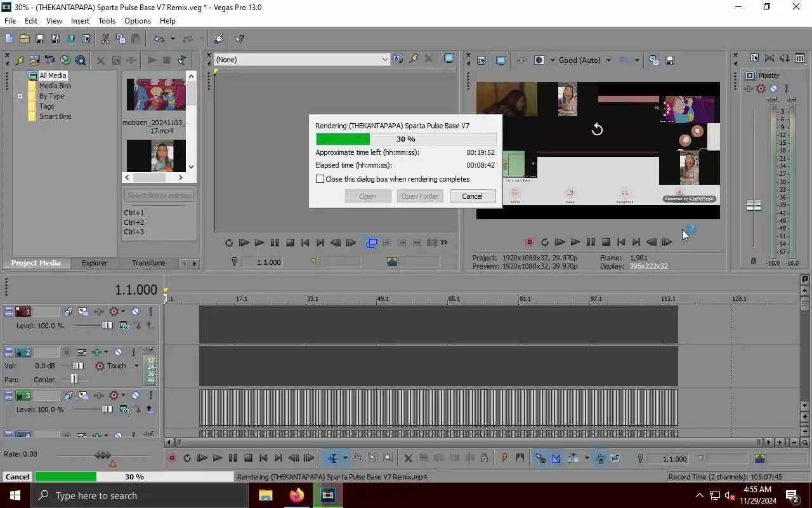Viewport: 812px width, 508px height.
Task: Click the Insert marker icon in bottom toolbar
Action: 505,458
